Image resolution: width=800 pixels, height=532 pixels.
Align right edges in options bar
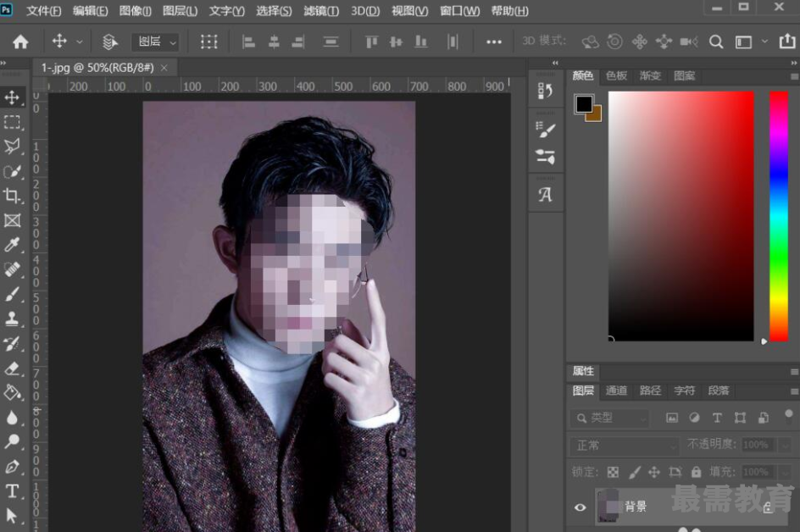click(298, 42)
